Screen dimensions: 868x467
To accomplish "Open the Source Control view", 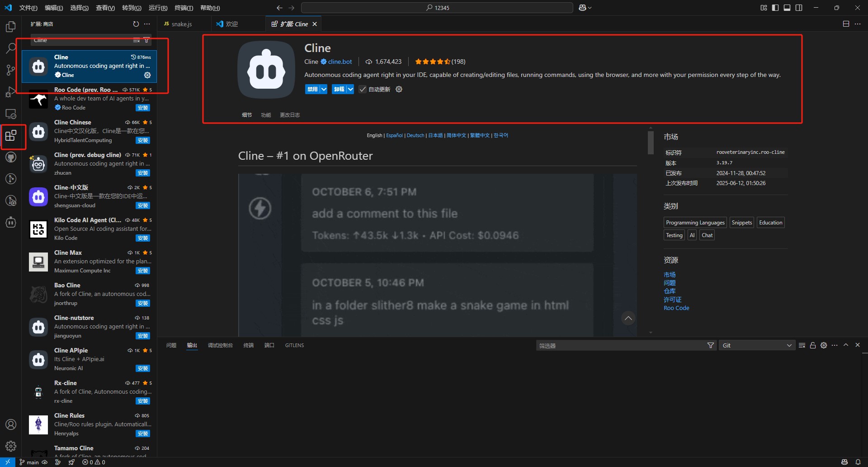I will click(x=11, y=70).
